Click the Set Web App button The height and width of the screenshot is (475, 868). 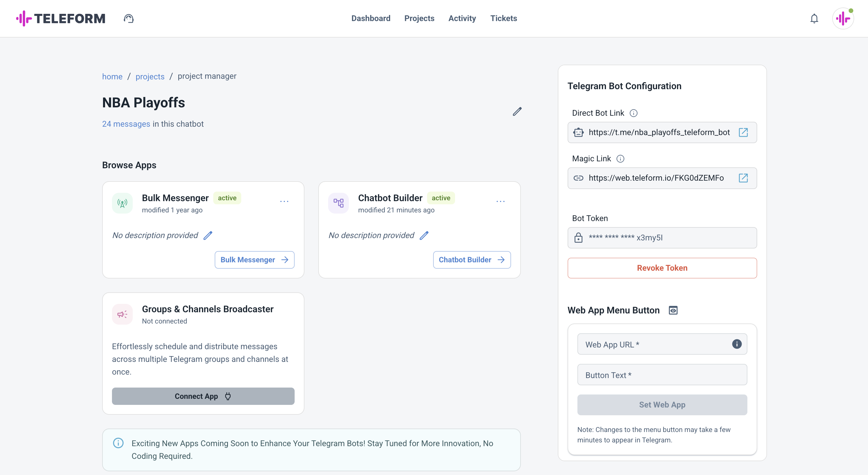point(662,405)
